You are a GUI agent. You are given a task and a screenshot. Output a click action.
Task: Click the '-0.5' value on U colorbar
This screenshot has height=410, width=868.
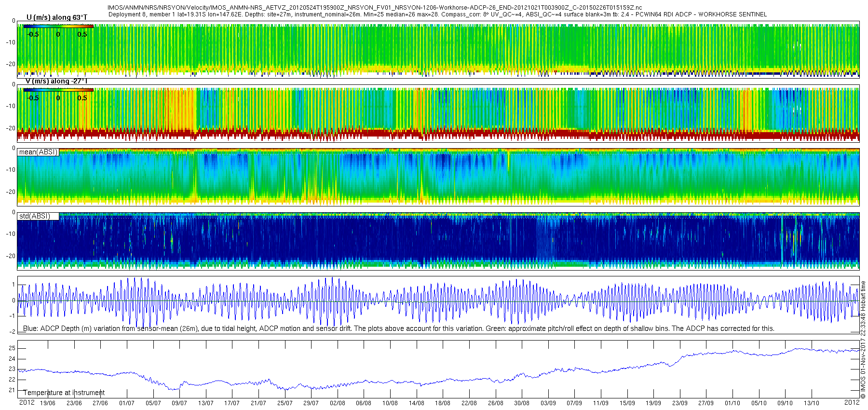pyautogui.click(x=33, y=34)
